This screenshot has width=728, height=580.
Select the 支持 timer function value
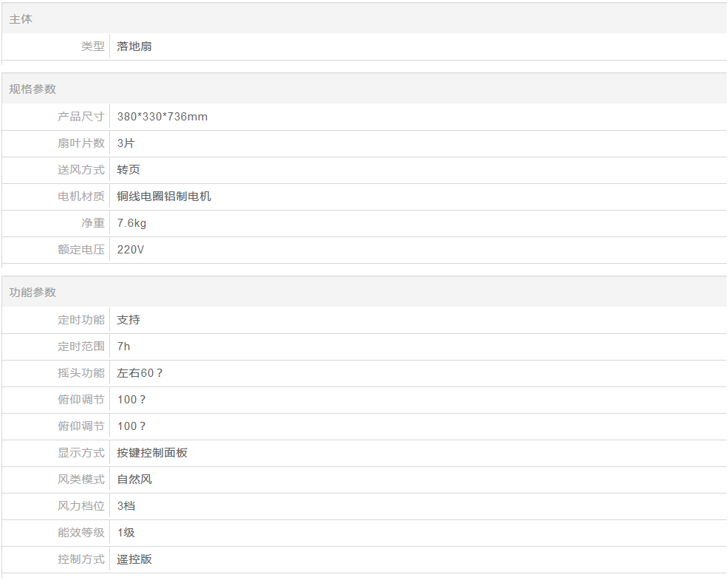coord(128,320)
